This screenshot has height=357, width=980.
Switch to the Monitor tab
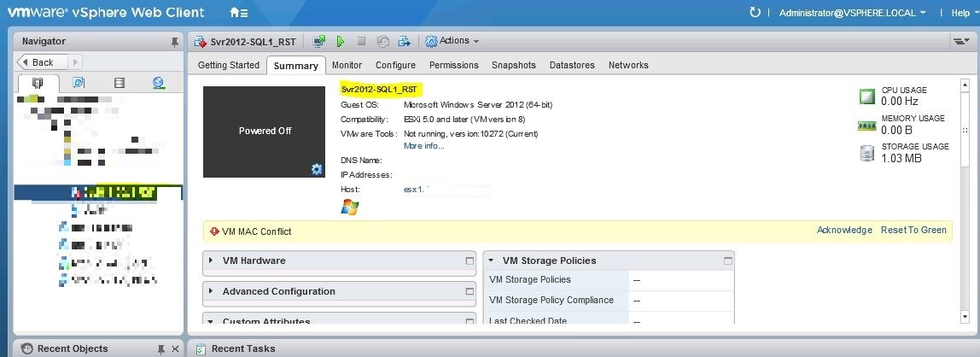pos(347,65)
